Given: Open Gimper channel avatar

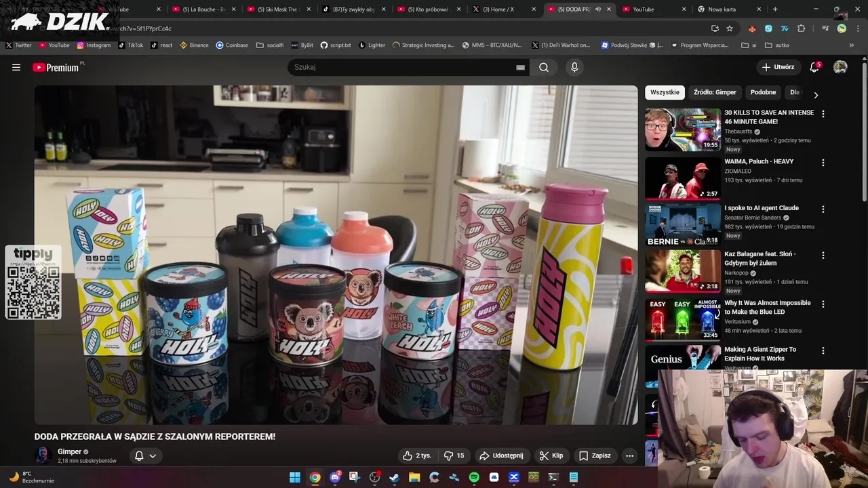Looking at the screenshot, I should [43, 455].
